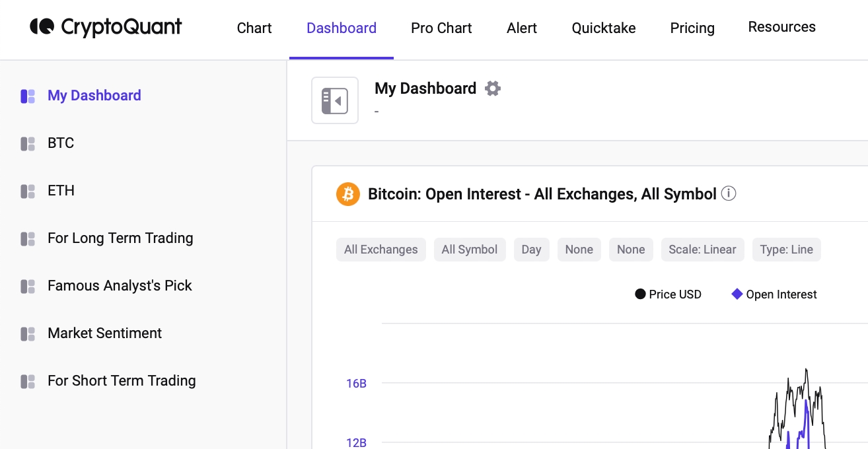The image size is (868, 449).
Task: Click the CryptoQuant logo
Action: (106, 27)
